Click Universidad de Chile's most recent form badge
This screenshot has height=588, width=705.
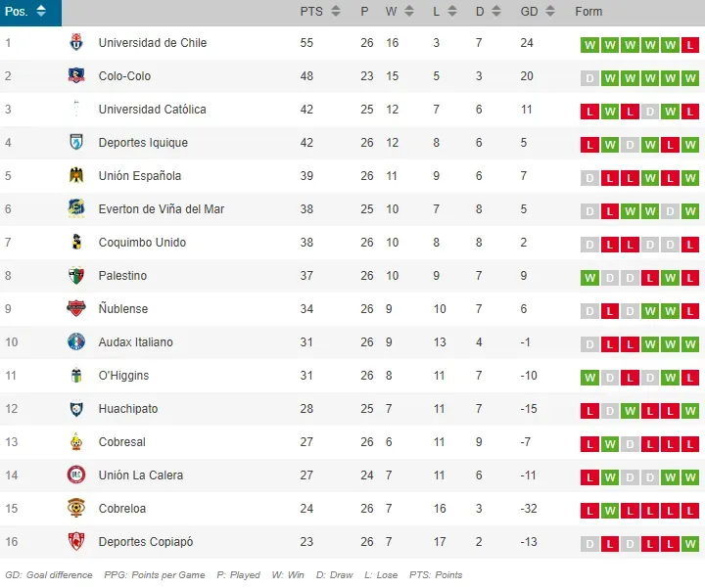point(691,45)
